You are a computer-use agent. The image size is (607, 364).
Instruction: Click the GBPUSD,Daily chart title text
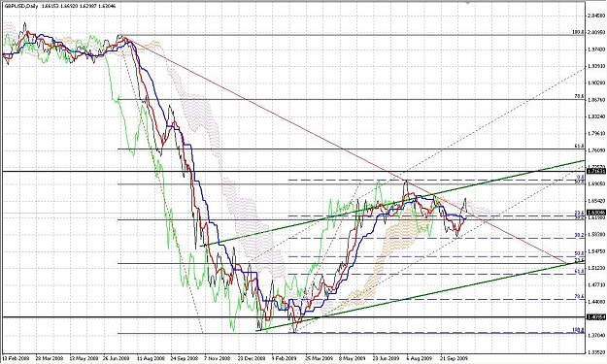coord(21,6)
